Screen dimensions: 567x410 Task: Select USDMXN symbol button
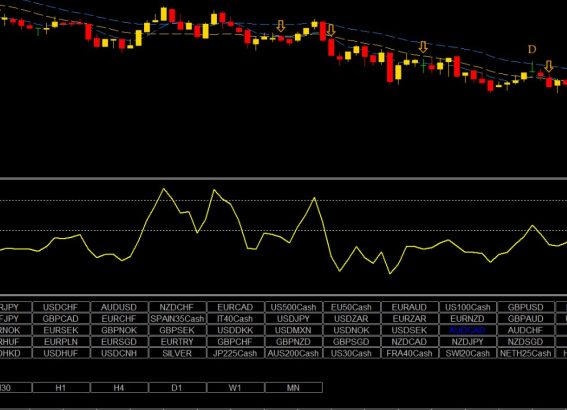pos(294,330)
